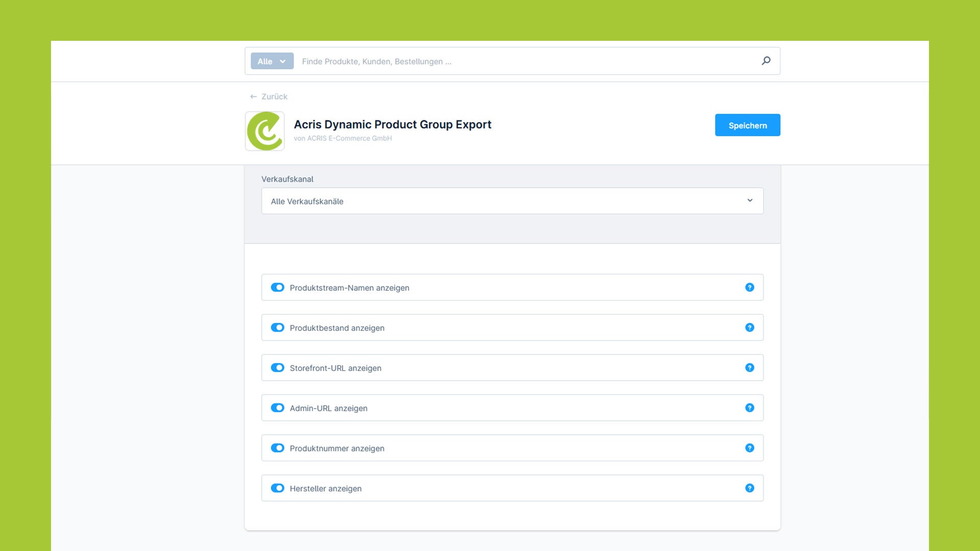
Task: Switch off Produktnummer anzeigen
Action: (x=277, y=448)
